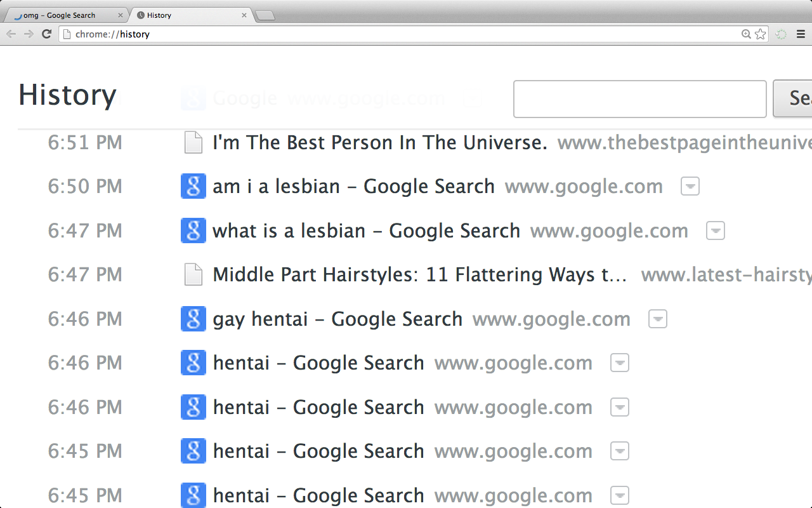Click 6:47 PM timestamp of Middle Part Hairstyles row
This screenshot has width=812, height=508.
click(85, 274)
